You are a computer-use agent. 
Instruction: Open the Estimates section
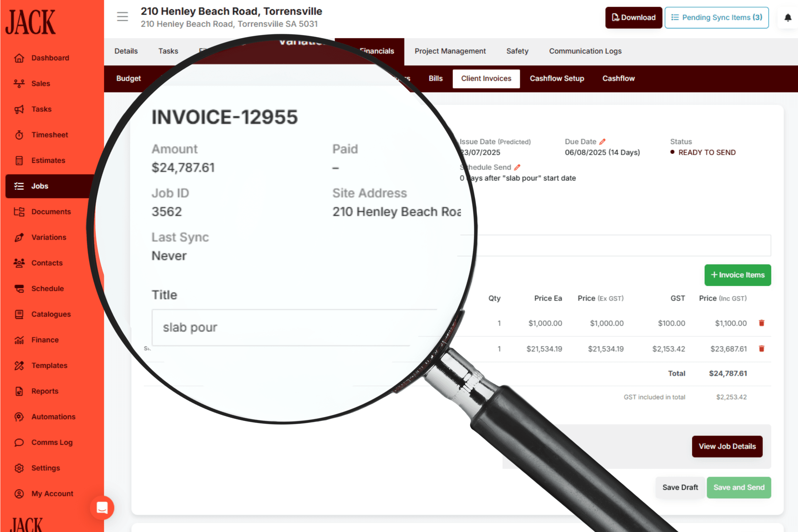click(48, 160)
